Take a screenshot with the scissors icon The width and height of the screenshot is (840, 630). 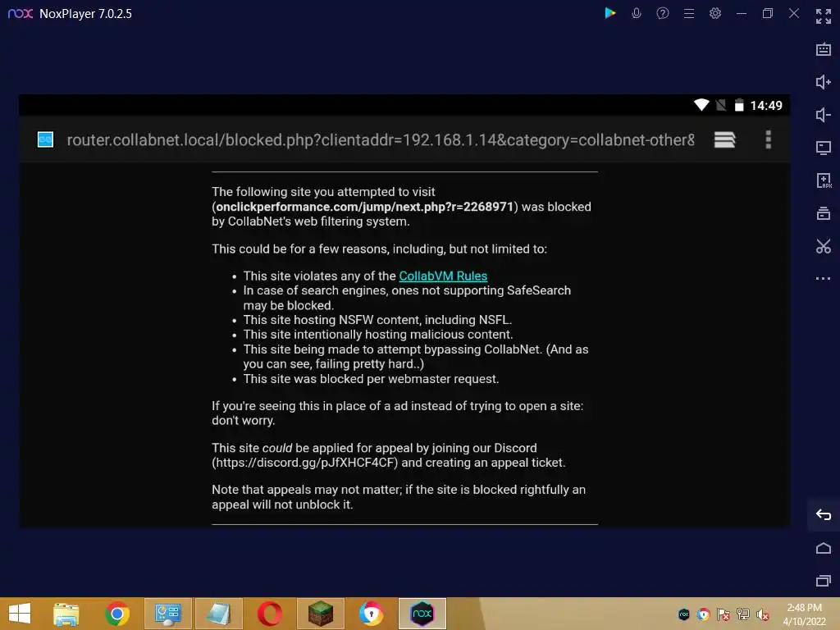(824, 246)
